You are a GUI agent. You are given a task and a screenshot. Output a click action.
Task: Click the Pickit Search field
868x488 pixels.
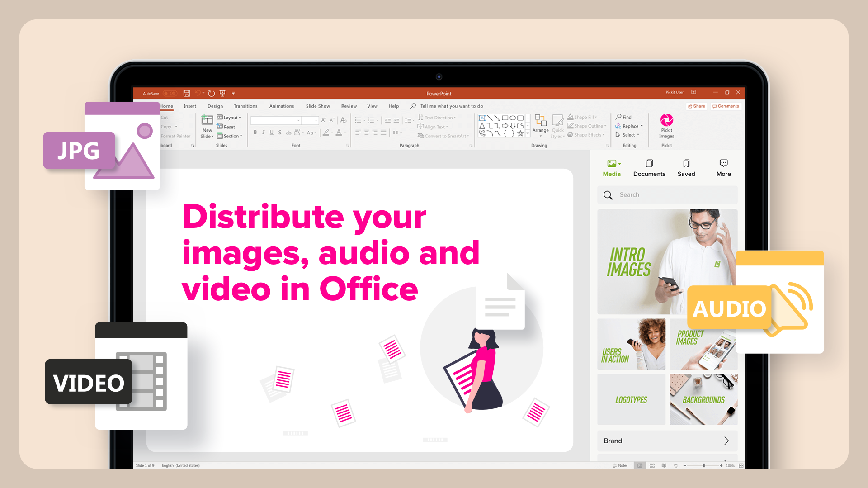[667, 195]
